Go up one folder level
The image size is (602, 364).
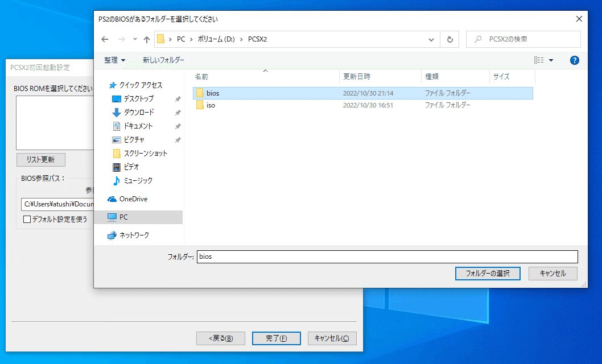[147, 39]
